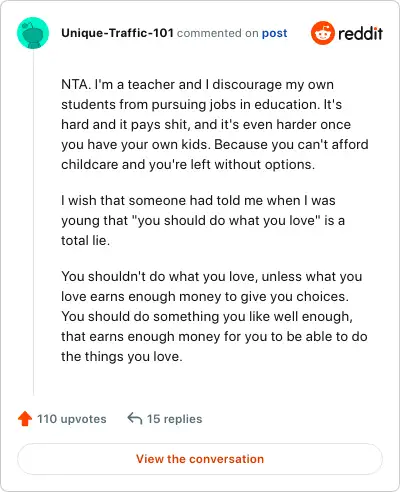The height and width of the screenshot is (492, 400).
Task: Open the blue "post" link
Action: 274,33
